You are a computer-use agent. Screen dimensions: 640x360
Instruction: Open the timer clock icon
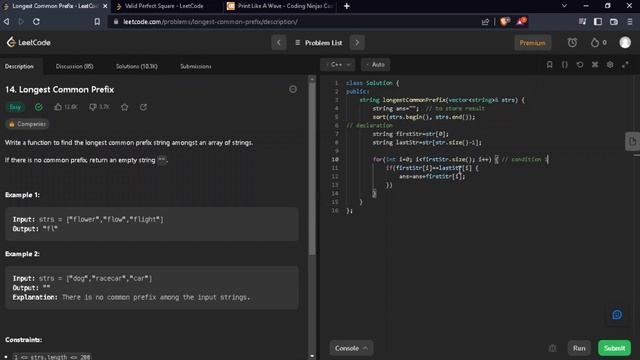pos(572,42)
